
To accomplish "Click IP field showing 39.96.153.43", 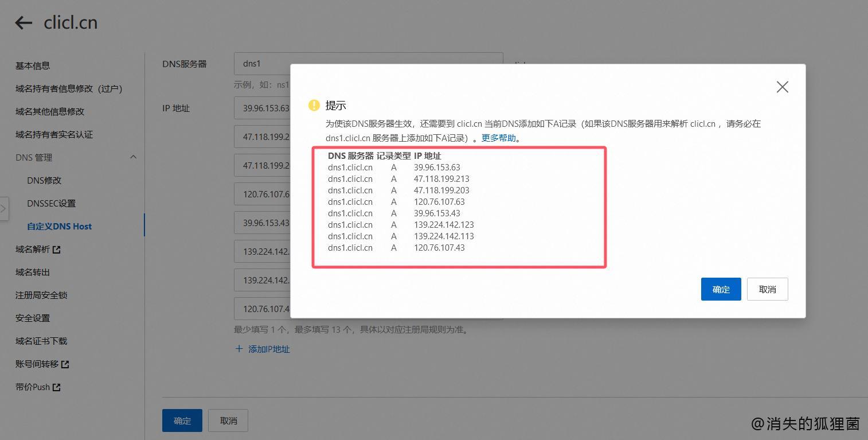I will coord(263,223).
